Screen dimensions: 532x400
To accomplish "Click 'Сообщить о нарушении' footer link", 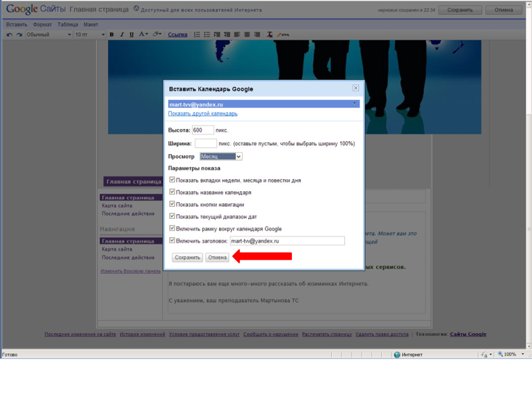I will pos(271,334).
